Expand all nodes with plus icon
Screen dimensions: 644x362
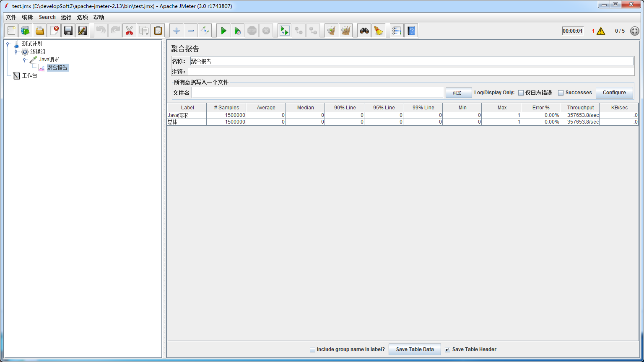click(177, 31)
